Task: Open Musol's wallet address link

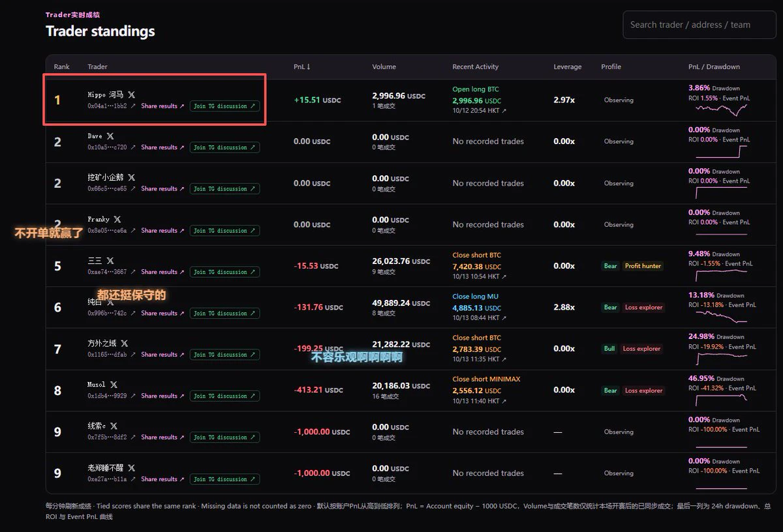Action: click(112, 396)
